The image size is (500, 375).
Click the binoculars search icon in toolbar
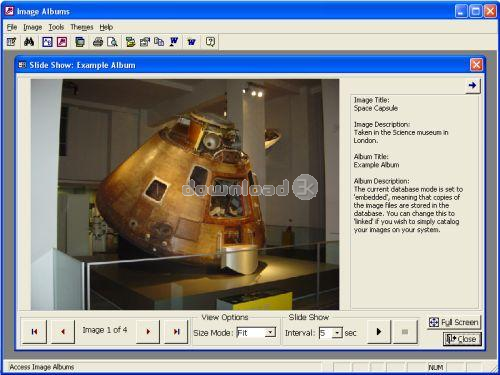[29, 42]
